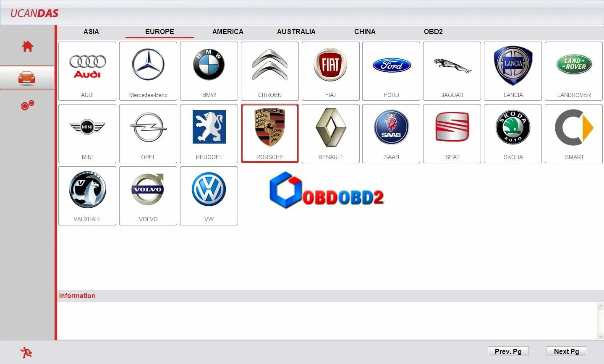
Task: Select the Lancia logo tile
Action: [x=513, y=71]
